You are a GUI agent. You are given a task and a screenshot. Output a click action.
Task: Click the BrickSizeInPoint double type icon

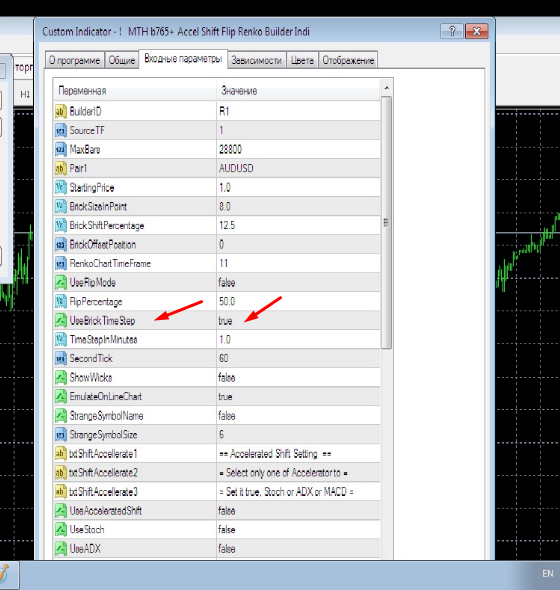pyautogui.click(x=61, y=206)
